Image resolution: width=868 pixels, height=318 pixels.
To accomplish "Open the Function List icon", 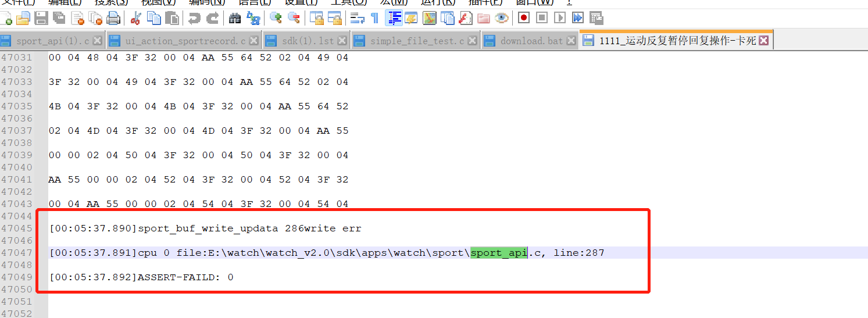I will click(x=466, y=19).
